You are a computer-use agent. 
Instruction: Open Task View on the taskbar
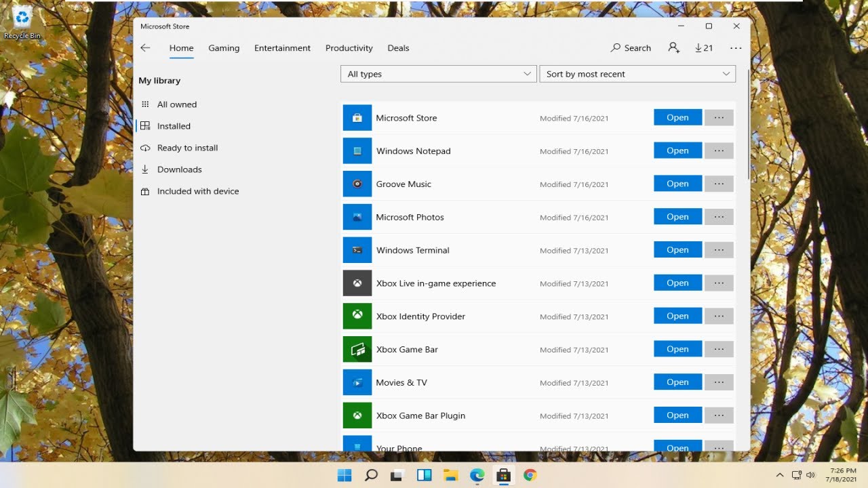pyautogui.click(x=397, y=475)
